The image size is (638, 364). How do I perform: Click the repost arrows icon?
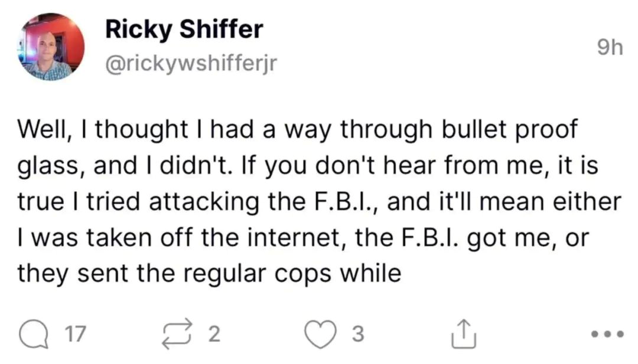point(180,335)
